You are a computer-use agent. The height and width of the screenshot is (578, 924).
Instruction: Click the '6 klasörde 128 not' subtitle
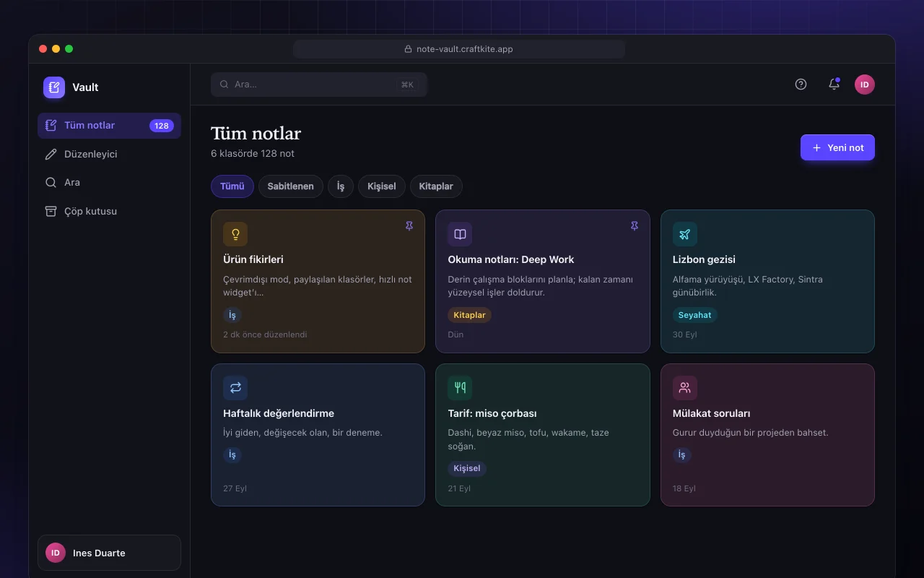tap(253, 153)
